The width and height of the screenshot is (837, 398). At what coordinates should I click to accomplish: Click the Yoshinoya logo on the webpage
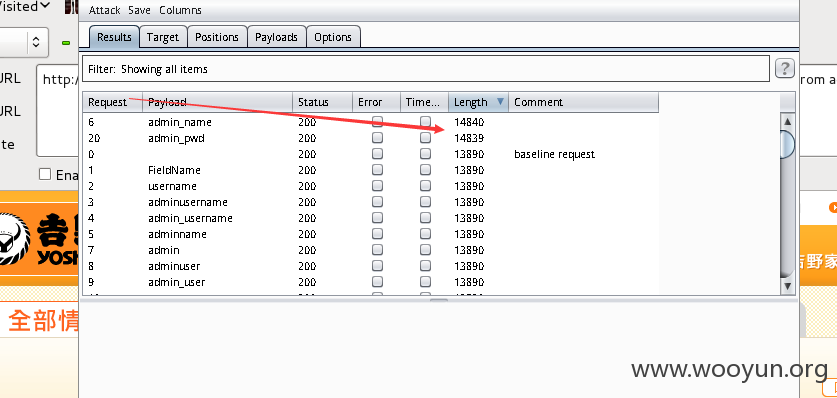[38, 238]
